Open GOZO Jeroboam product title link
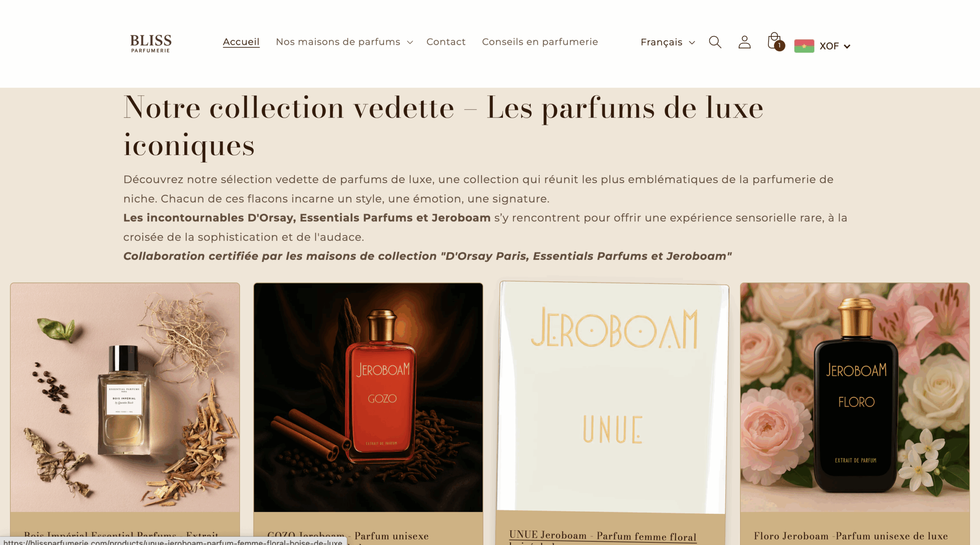Viewport: 980px width, 545px height. point(348,536)
